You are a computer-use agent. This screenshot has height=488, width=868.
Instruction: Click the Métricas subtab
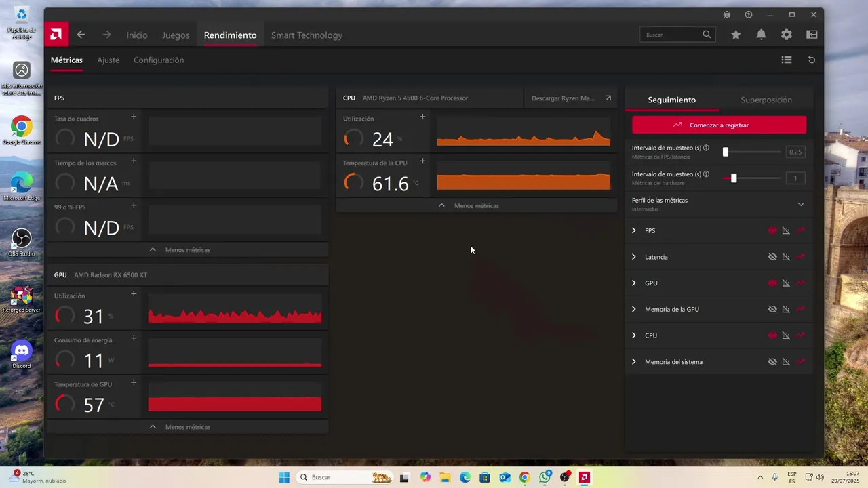pyautogui.click(x=66, y=60)
